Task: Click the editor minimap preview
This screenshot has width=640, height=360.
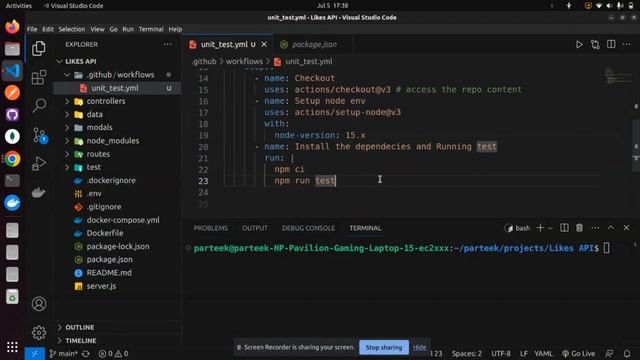Action: tap(618, 76)
